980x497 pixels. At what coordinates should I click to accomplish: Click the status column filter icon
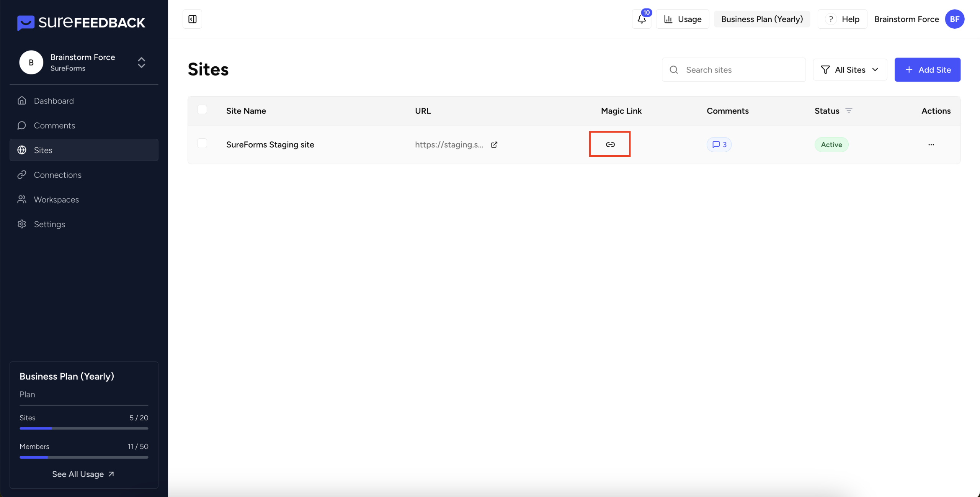coord(849,111)
